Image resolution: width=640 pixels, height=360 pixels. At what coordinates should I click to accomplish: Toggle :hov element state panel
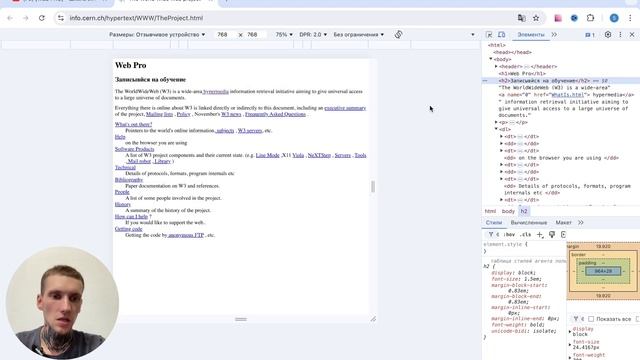click(509, 234)
